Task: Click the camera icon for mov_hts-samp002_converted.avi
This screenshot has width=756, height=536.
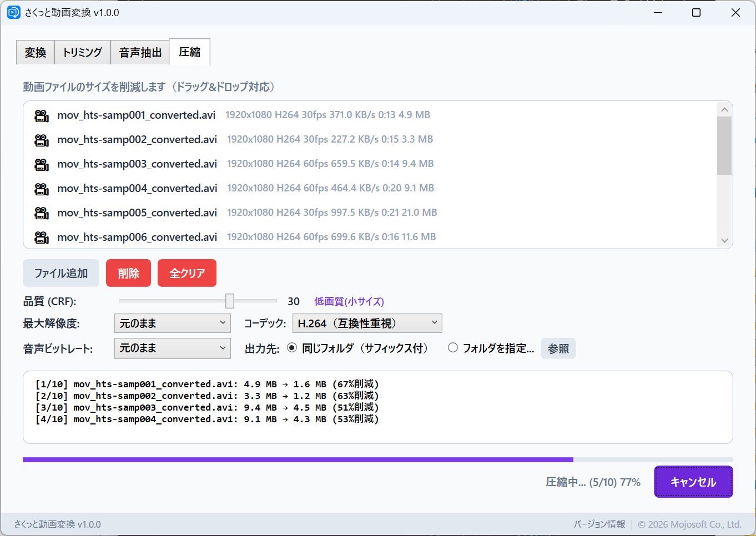Action: tap(42, 140)
